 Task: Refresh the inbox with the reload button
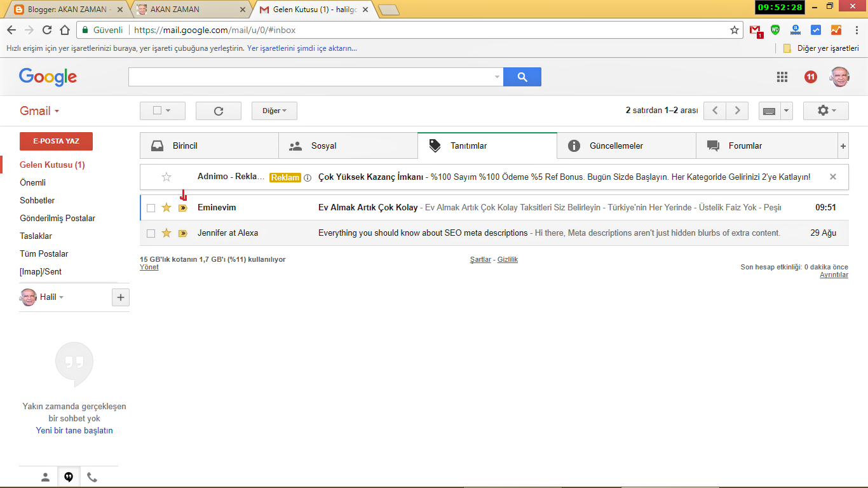click(x=219, y=111)
